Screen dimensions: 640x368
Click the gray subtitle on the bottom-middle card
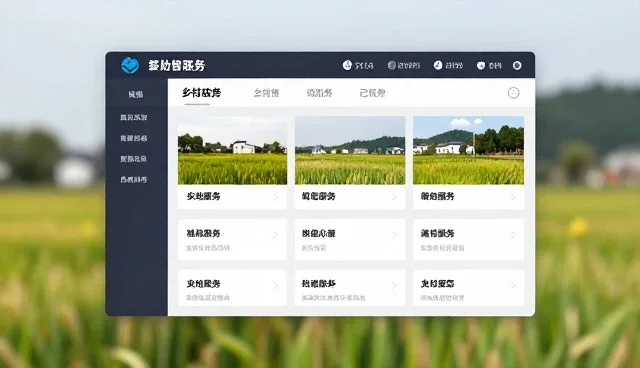point(333,298)
